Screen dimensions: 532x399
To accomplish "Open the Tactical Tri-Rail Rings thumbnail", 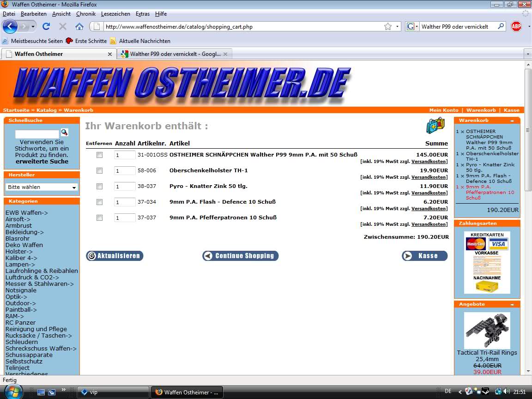I will point(487,331).
